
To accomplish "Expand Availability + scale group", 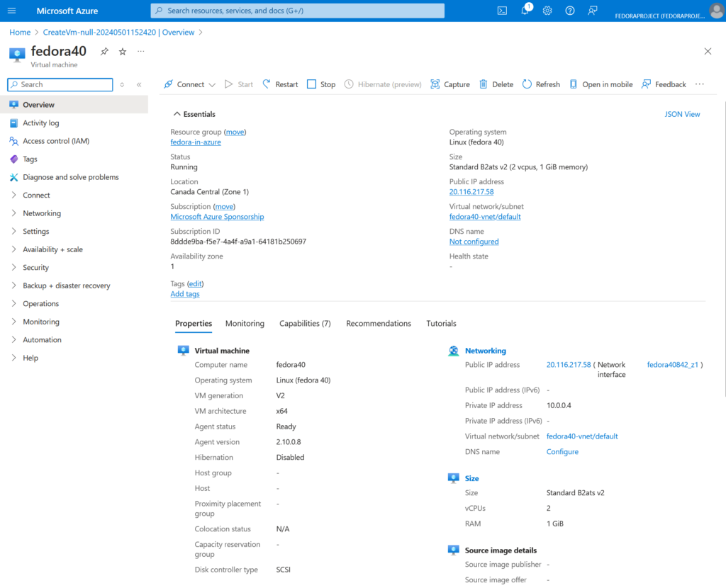I will click(x=74, y=249).
